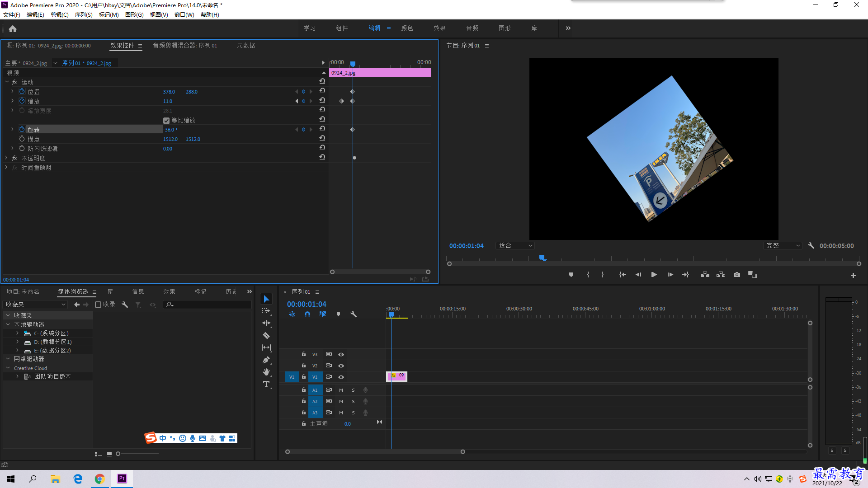Click the media browser thumbnail size slider
This screenshot has height=488, width=868.
pos(137,454)
